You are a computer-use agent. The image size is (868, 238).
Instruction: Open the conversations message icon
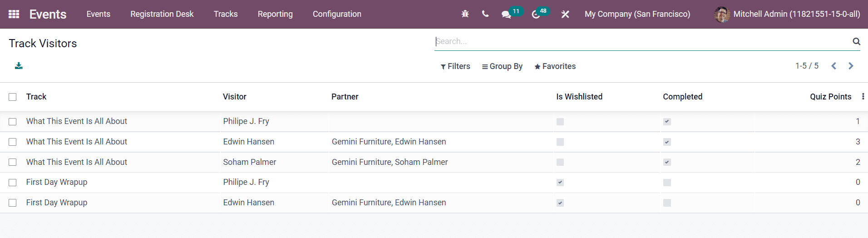click(506, 15)
